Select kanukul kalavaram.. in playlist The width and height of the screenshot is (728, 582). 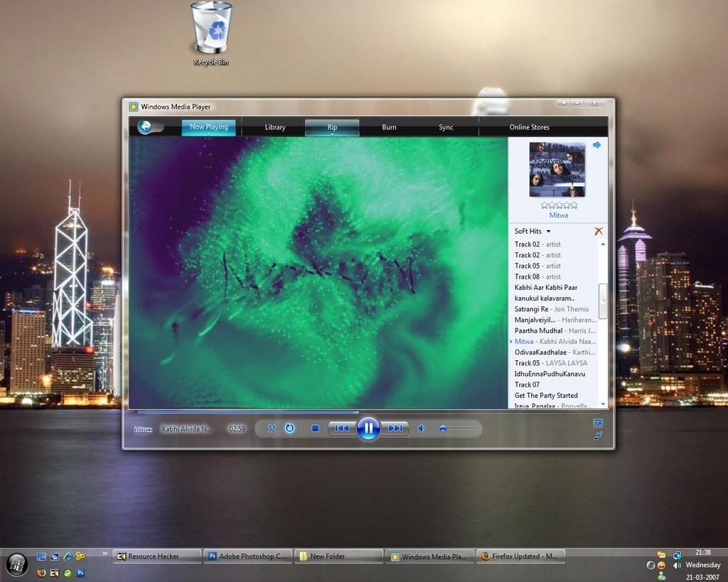point(545,298)
